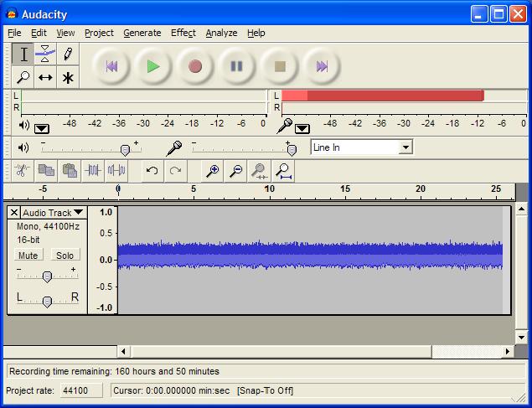Click the track gain slider handle
Image resolution: width=532 pixels, height=408 pixels.
(x=47, y=276)
